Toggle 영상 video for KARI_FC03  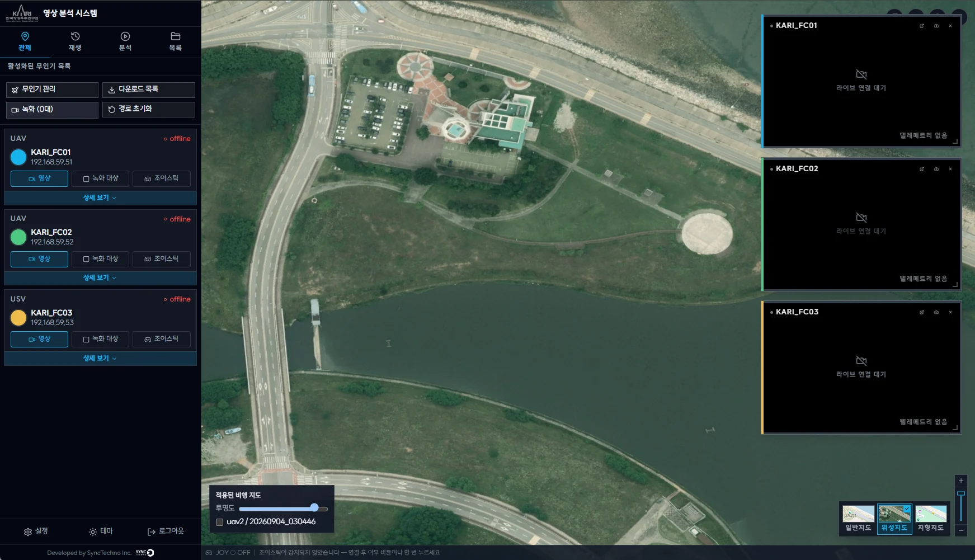point(40,339)
